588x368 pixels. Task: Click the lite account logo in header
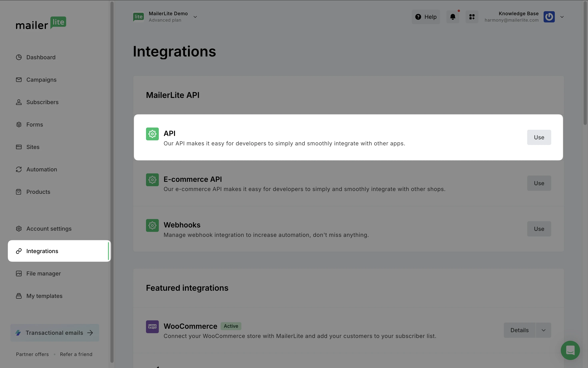(139, 17)
